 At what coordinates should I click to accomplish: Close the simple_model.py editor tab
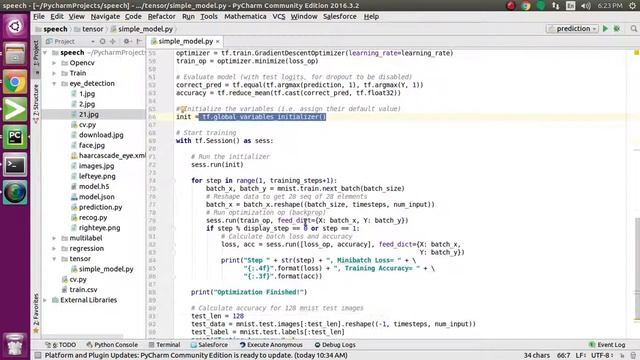(218, 41)
